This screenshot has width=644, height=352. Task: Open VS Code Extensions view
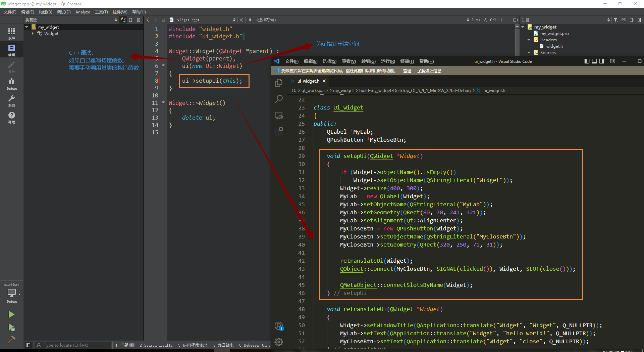(x=278, y=131)
